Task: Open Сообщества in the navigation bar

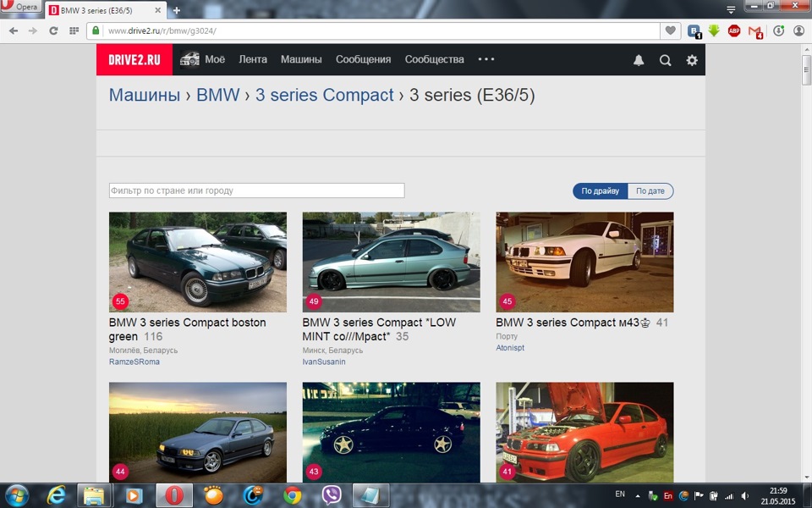Action: coord(434,59)
